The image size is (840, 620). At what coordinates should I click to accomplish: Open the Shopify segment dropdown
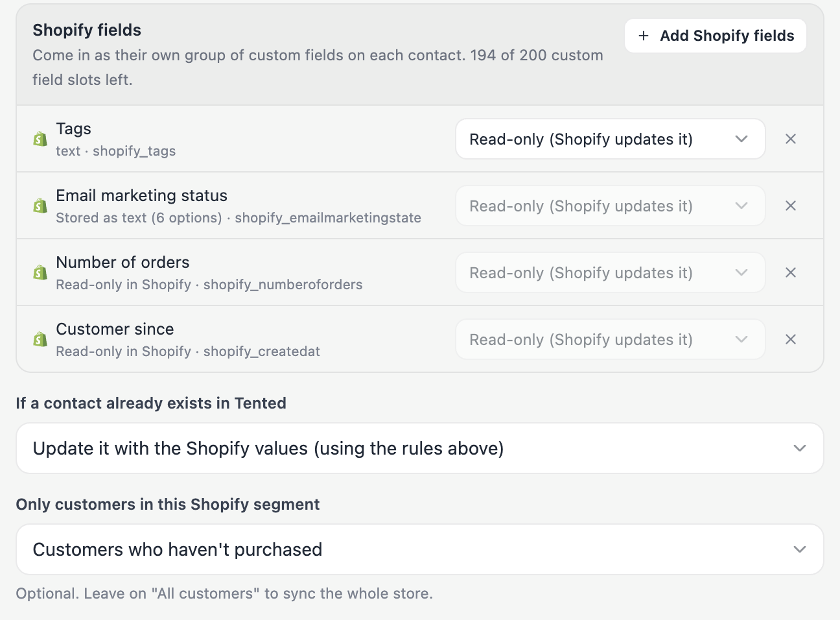(x=420, y=549)
